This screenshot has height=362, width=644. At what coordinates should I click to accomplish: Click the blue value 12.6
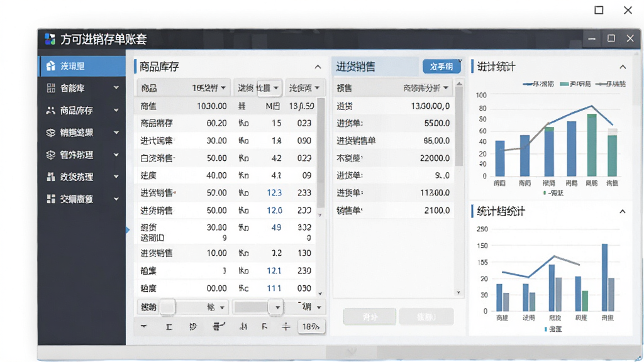coord(274,210)
